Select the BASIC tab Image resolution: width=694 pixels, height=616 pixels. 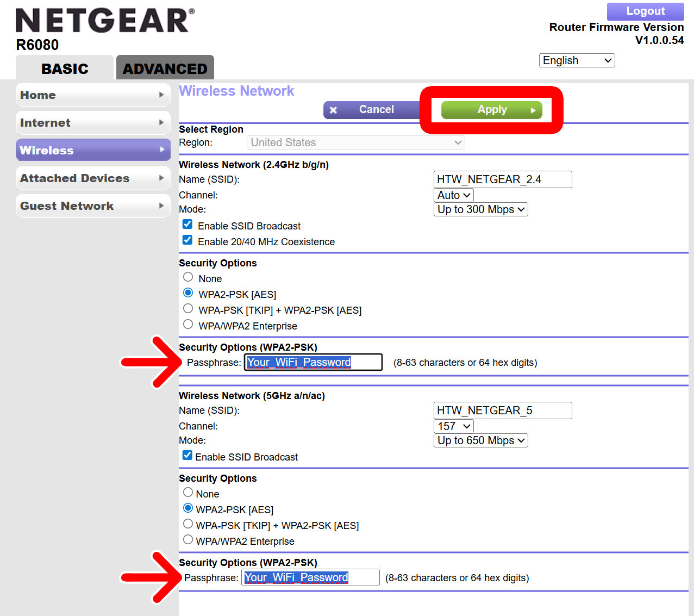tap(65, 69)
